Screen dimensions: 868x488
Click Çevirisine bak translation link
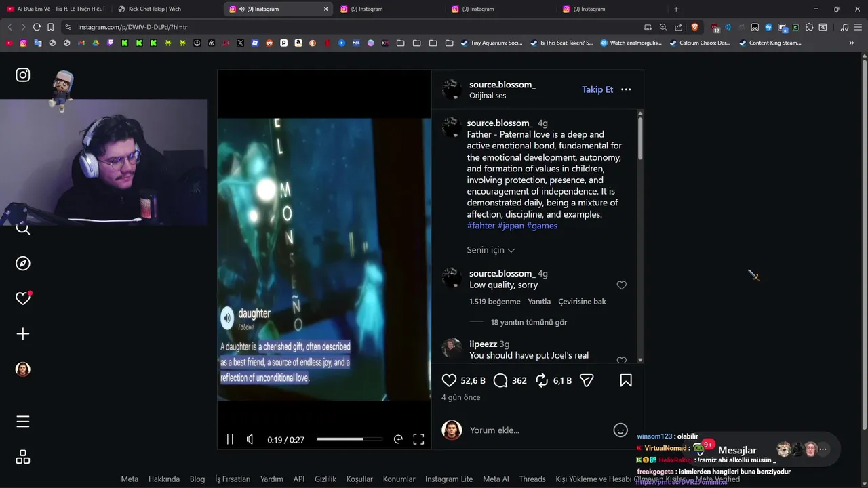click(582, 302)
